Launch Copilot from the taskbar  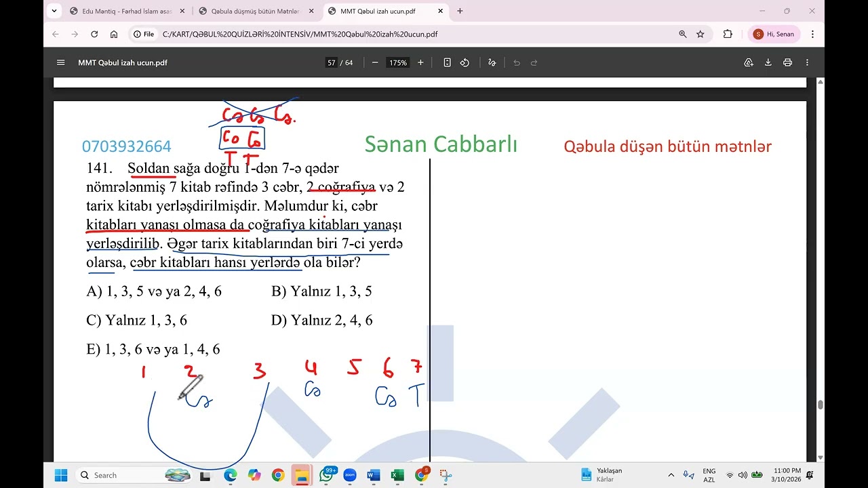pyautogui.click(x=254, y=475)
